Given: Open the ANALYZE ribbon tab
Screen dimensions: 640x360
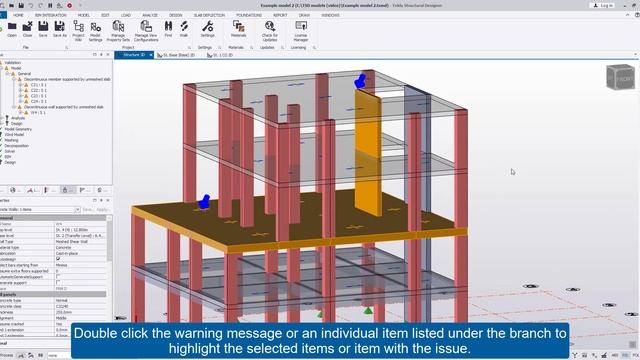Looking at the screenshot, I should [150, 15].
